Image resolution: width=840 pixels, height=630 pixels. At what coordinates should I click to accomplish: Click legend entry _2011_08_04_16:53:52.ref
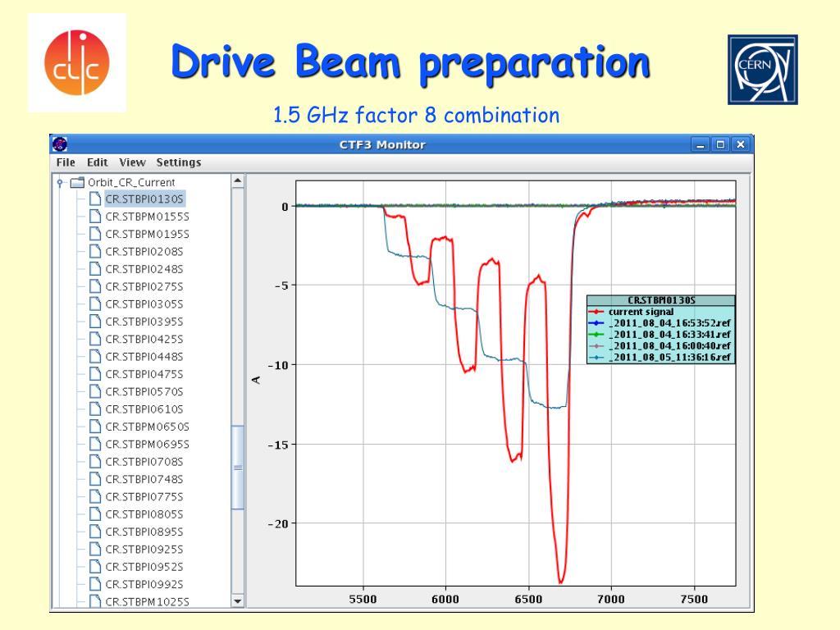click(x=660, y=323)
